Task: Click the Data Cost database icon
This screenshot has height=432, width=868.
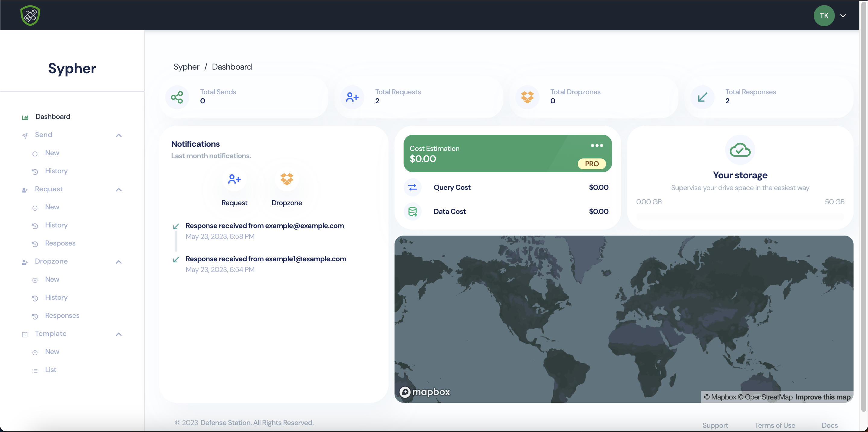Action: click(412, 212)
